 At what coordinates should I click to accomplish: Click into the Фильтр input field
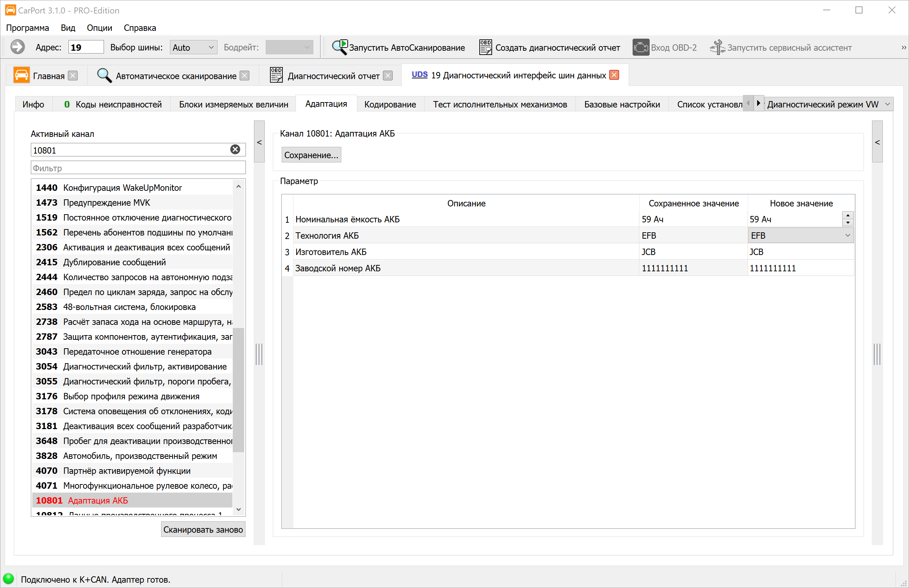tap(138, 168)
